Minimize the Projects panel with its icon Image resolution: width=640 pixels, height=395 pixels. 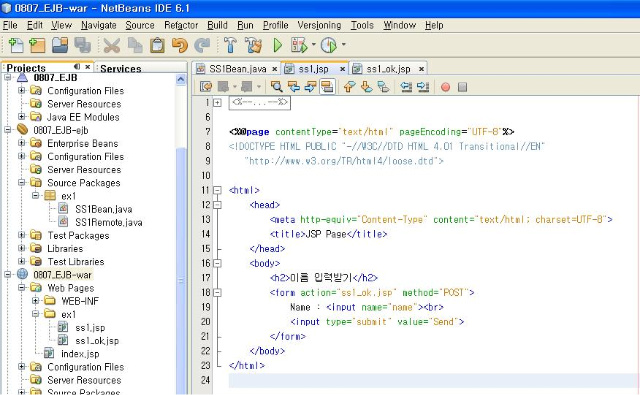(x=77, y=67)
